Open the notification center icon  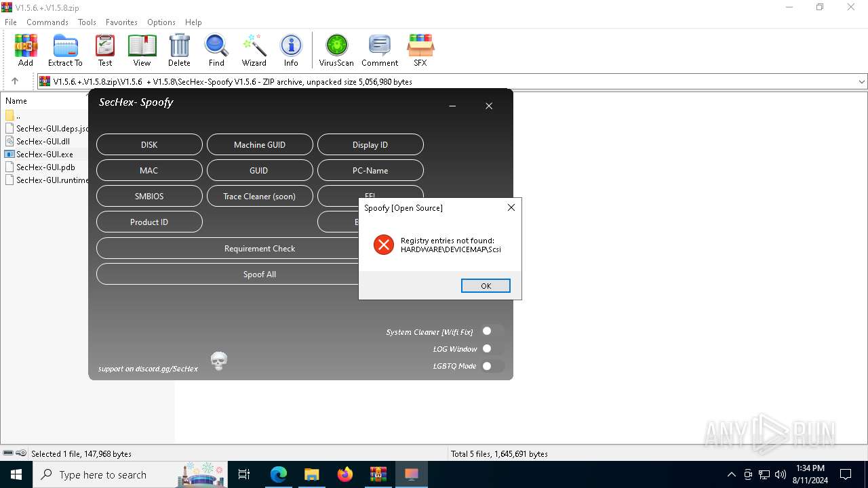(x=846, y=474)
